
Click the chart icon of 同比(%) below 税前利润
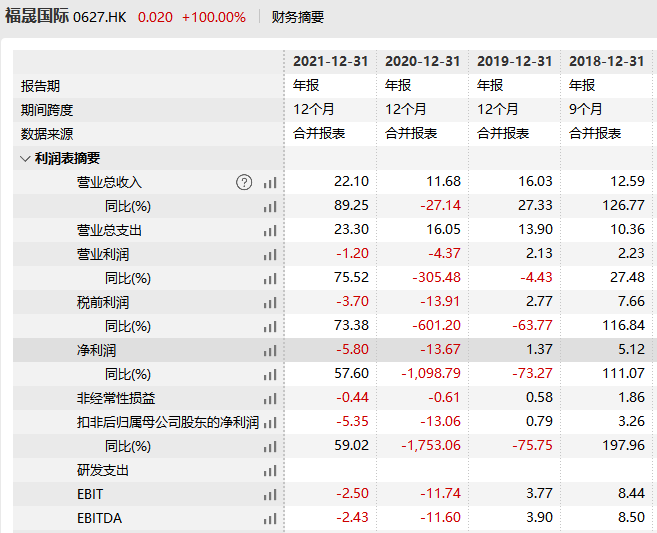click(x=270, y=326)
